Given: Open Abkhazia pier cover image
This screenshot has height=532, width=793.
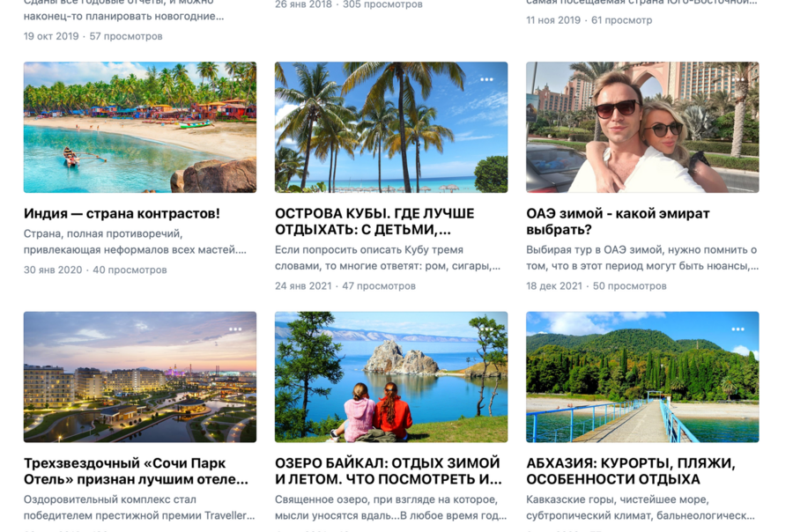Looking at the screenshot, I should [642, 377].
